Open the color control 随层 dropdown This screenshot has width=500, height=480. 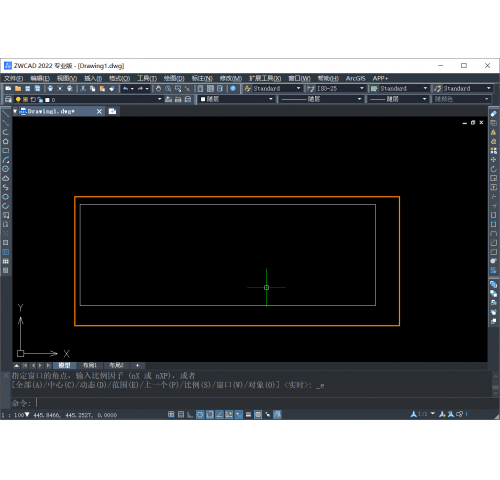(x=236, y=99)
